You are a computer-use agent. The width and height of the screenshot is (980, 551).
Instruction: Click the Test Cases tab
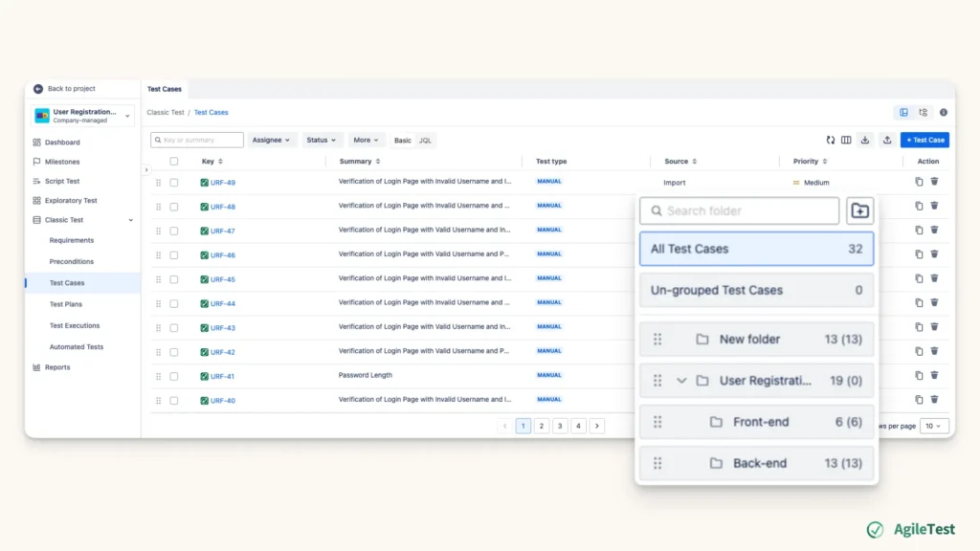[x=165, y=89]
